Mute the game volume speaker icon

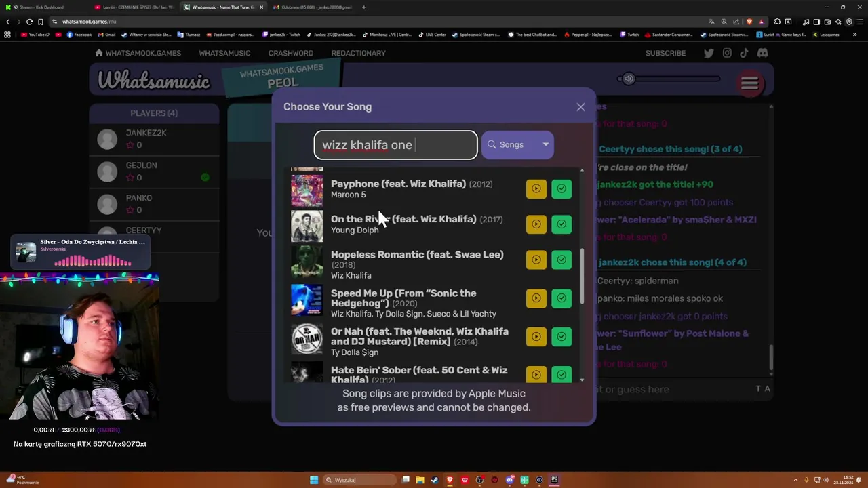click(629, 79)
